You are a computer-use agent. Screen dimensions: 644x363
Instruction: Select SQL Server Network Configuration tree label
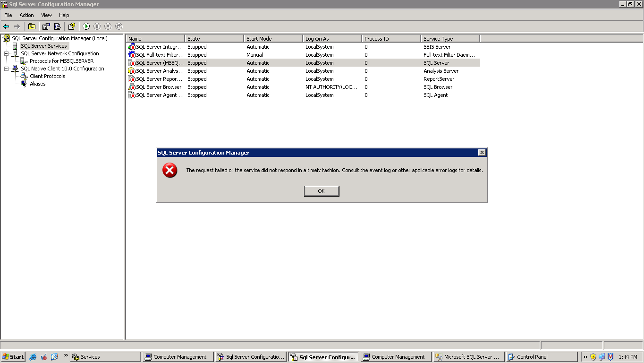[x=60, y=53]
